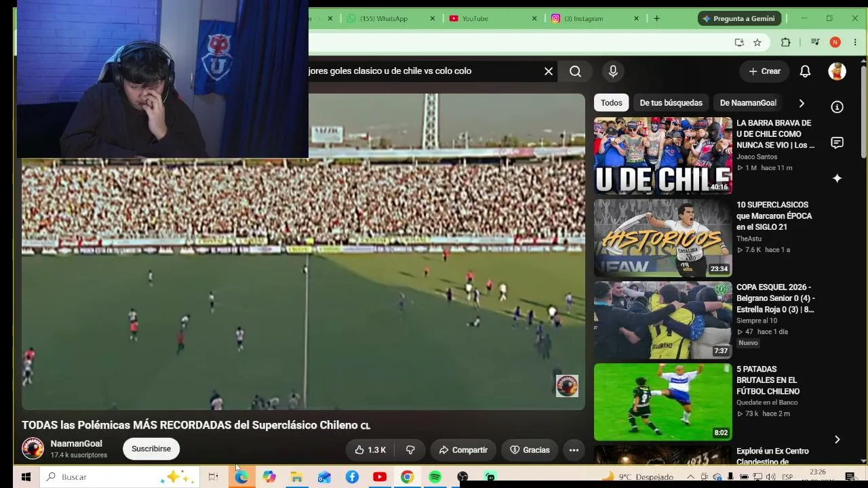
Task: Install the page as app icon
Action: point(739,42)
